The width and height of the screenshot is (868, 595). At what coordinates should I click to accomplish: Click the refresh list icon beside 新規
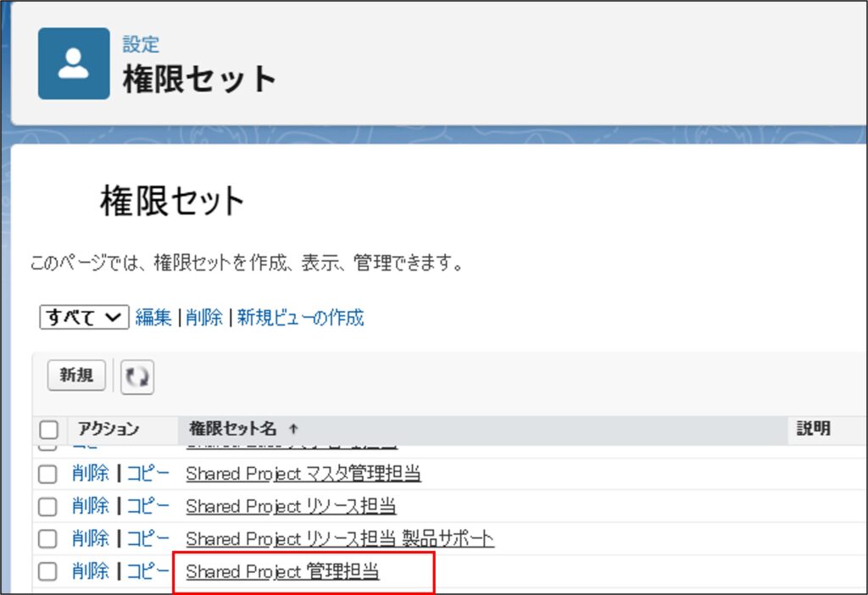coord(137,377)
